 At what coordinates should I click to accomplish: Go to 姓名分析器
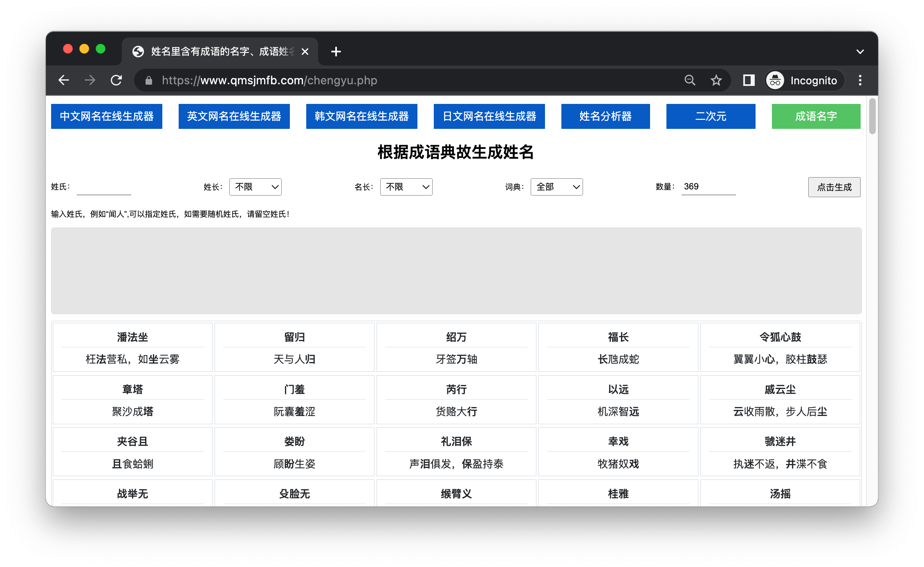[606, 116]
